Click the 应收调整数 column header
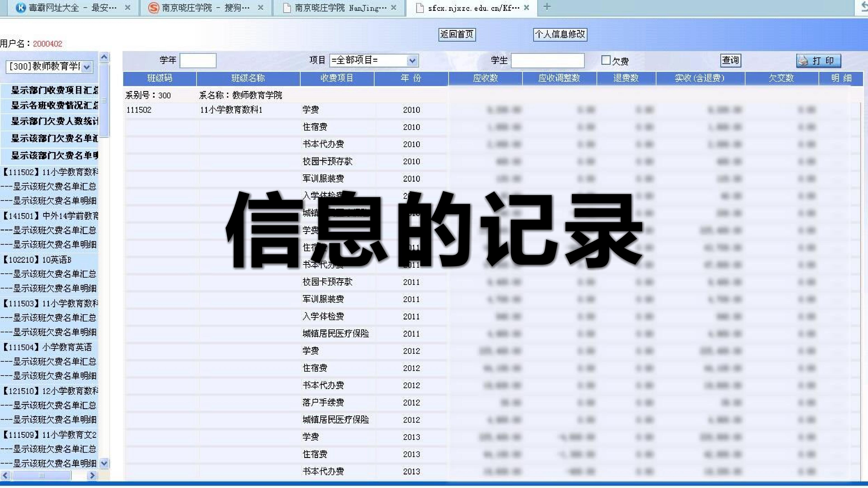 click(x=559, y=78)
